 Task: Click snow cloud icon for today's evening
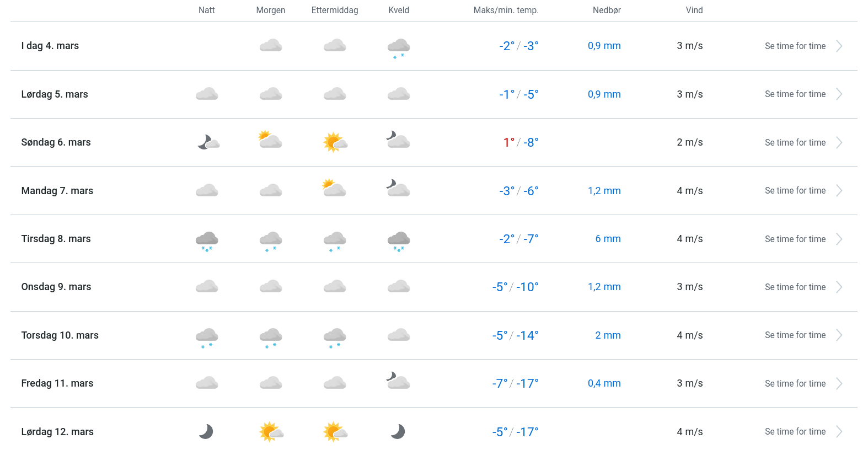[399, 47]
